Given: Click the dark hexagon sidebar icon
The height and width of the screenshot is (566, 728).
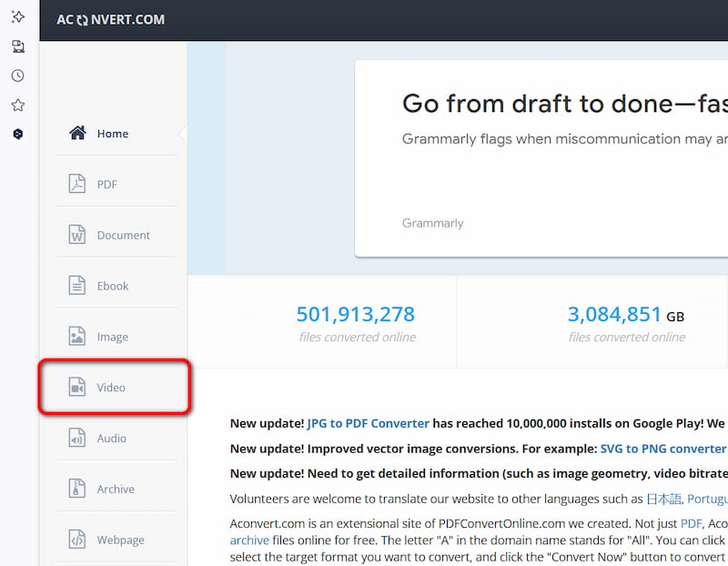Looking at the screenshot, I should click(x=17, y=134).
